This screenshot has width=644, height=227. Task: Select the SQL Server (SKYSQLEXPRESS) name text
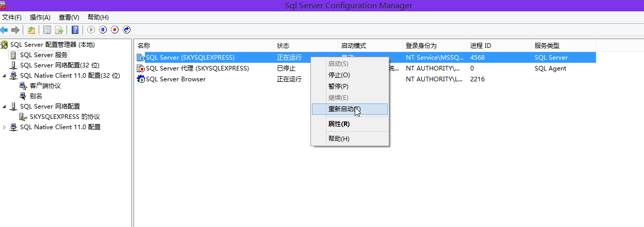tap(190, 58)
